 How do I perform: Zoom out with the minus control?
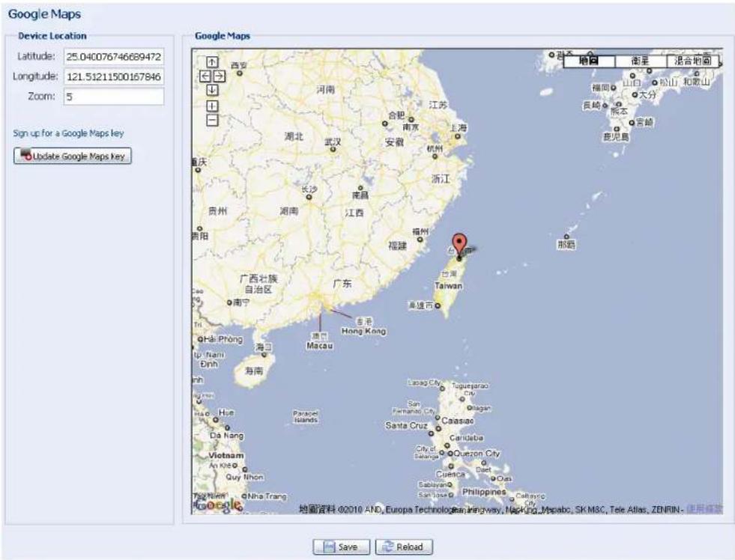click(x=212, y=121)
